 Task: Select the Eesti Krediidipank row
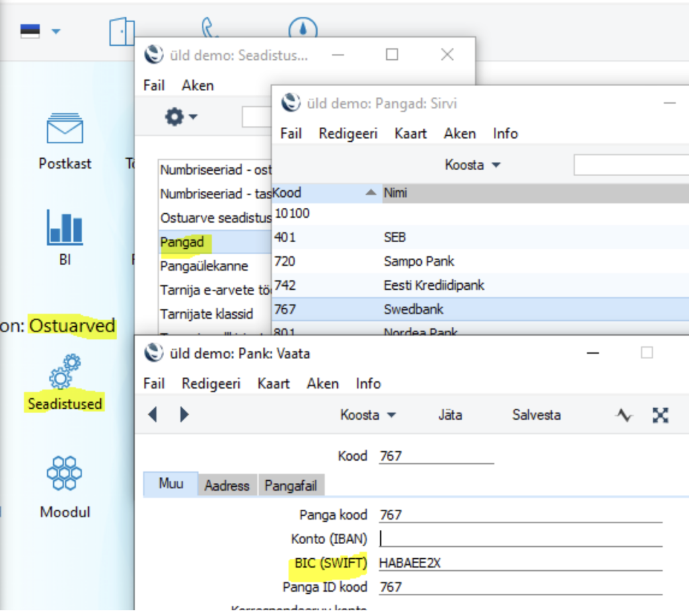tap(434, 285)
